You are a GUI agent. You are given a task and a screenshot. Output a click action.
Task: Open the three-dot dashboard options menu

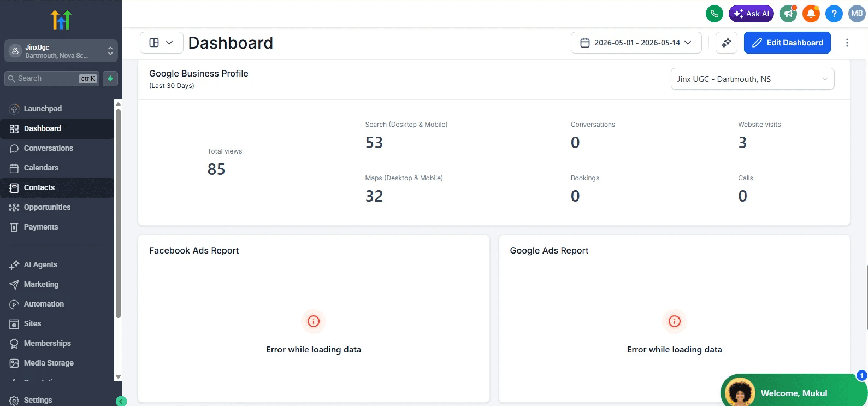tap(847, 43)
